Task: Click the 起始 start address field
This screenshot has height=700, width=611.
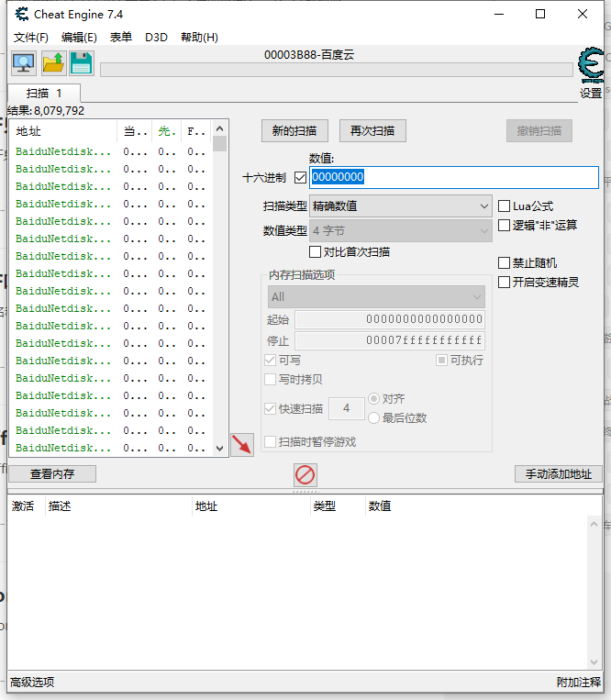Action: (x=390, y=319)
